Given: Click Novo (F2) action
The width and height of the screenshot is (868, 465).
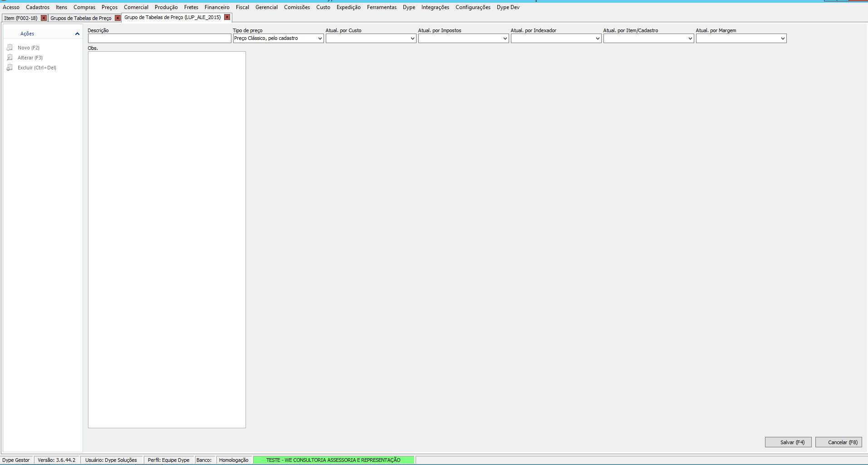Looking at the screenshot, I should click(29, 48).
